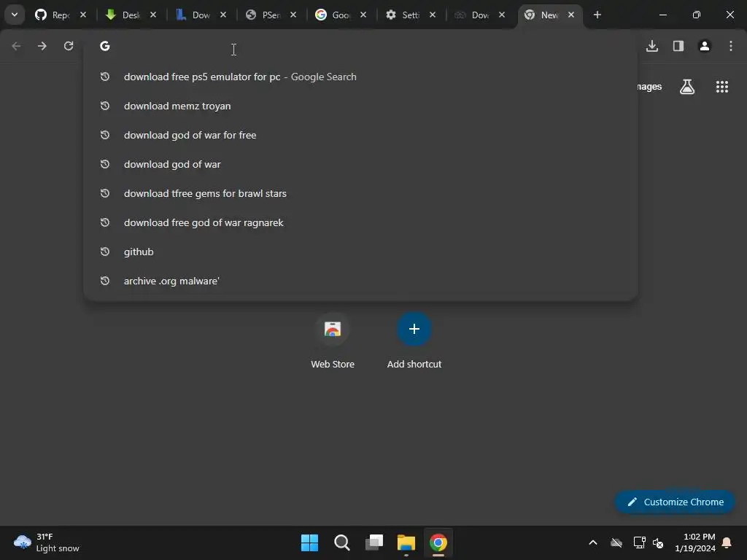This screenshot has height=560, width=747.
Task: Select suggestion 'download god of war'
Action: coord(360,164)
